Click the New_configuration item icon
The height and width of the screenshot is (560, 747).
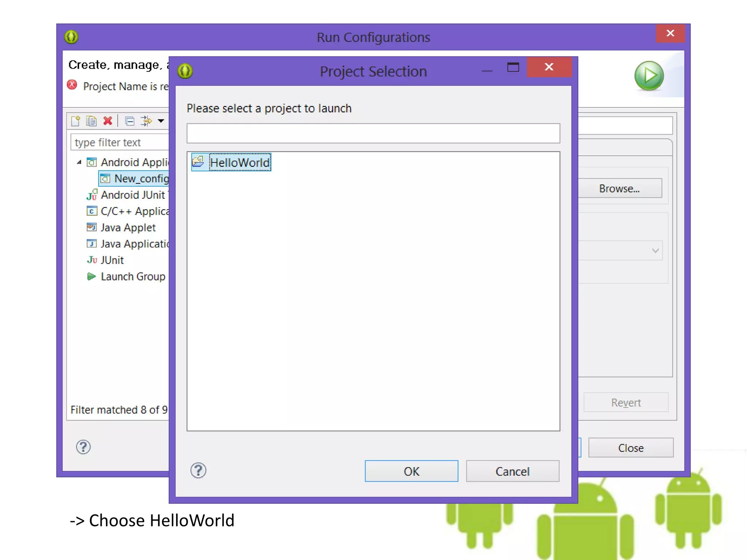pyautogui.click(x=105, y=178)
